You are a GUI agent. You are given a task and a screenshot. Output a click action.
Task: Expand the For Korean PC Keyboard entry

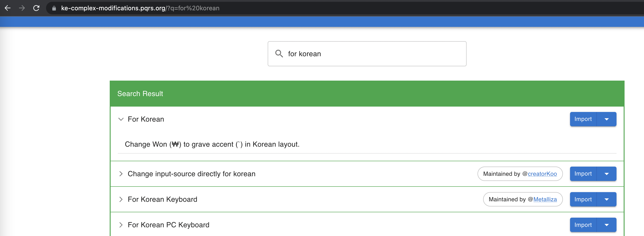click(x=121, y=225)
